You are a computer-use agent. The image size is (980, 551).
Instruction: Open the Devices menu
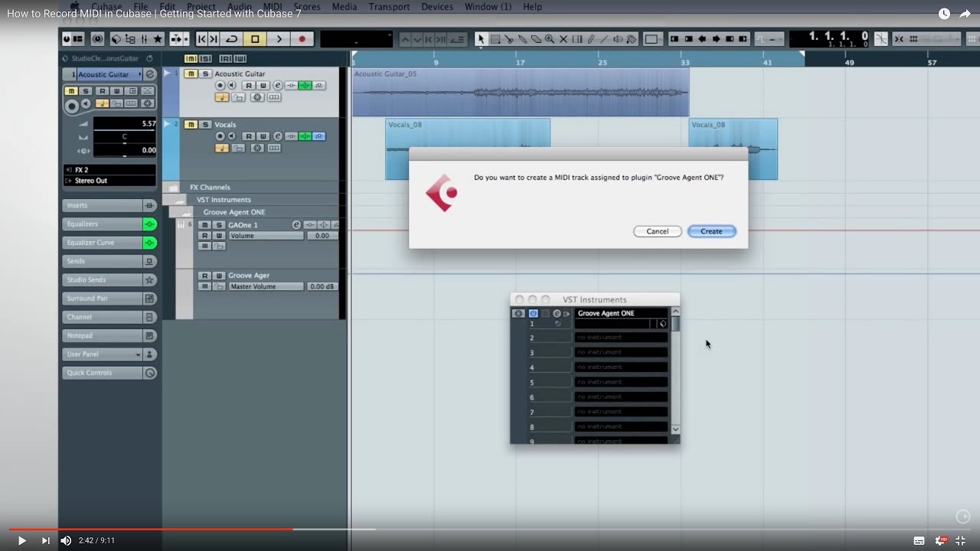[x=437, y=7]
